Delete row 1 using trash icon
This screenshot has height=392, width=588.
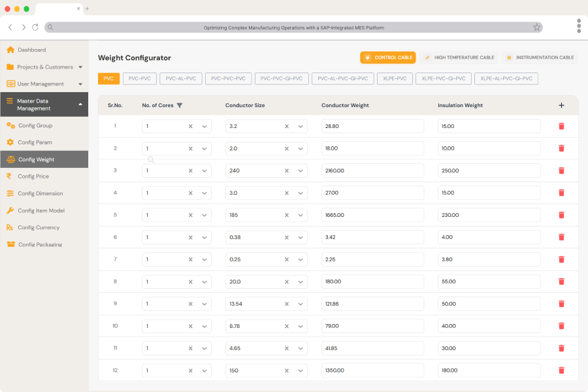(x=561, y=126)
